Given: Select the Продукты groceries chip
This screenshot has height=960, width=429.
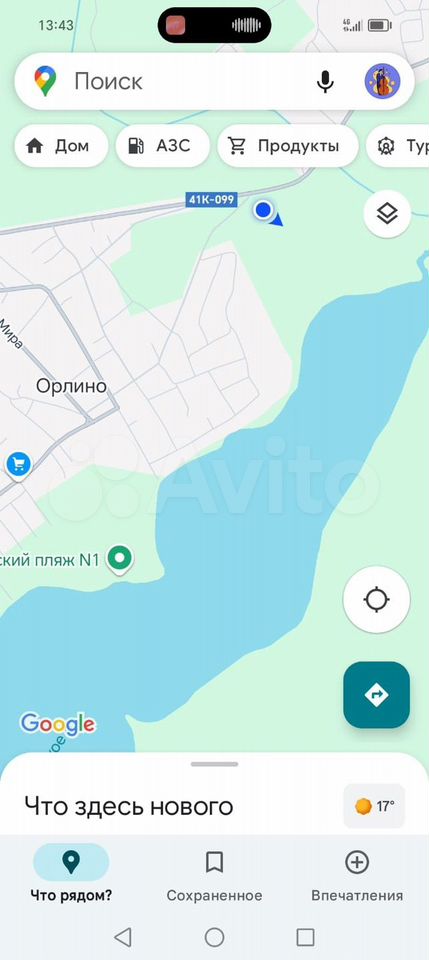Looking at the screenshot, I should [x=288, y=146].
